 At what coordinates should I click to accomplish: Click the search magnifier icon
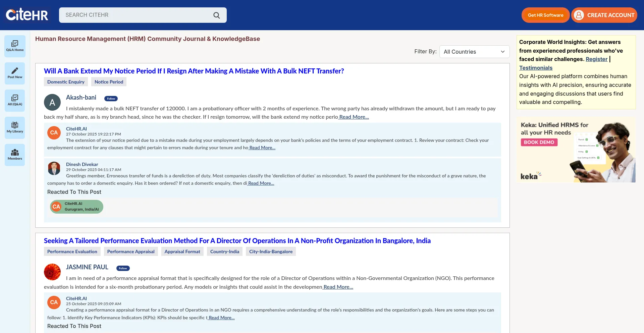tap(217, 15)
